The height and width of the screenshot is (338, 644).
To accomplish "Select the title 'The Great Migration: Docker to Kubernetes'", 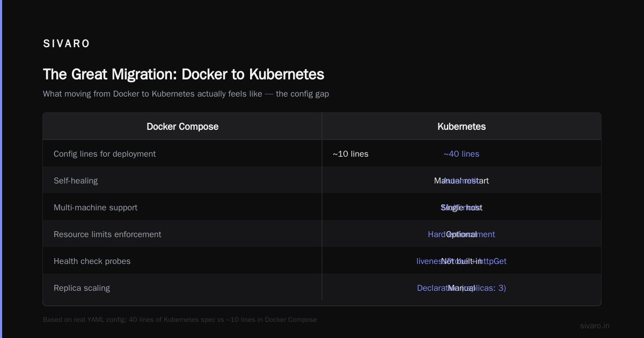I will pyautogui.click(x=184, y=74).
